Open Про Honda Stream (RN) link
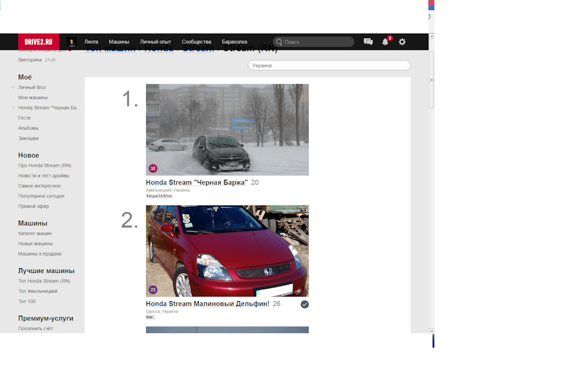577x392 pixels. point(45,165)
